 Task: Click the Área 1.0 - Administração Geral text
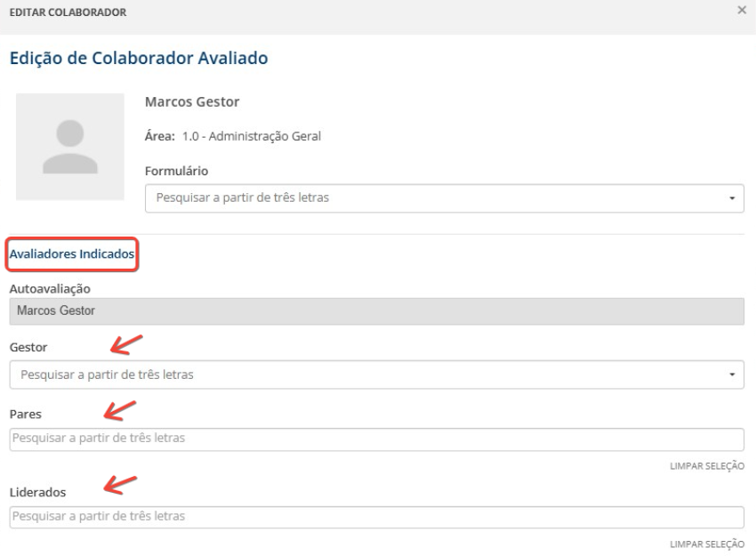coord(232,136)
